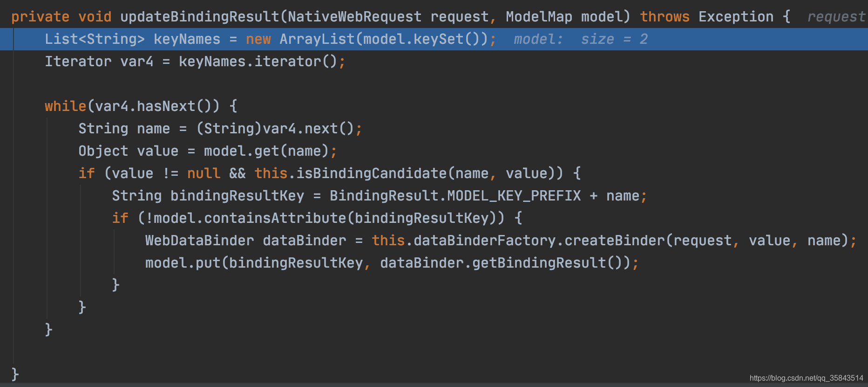Screen dimensions: 868x387
Task: Click the 'WebDataBinder' type name
Action: [x=200, y=241]
